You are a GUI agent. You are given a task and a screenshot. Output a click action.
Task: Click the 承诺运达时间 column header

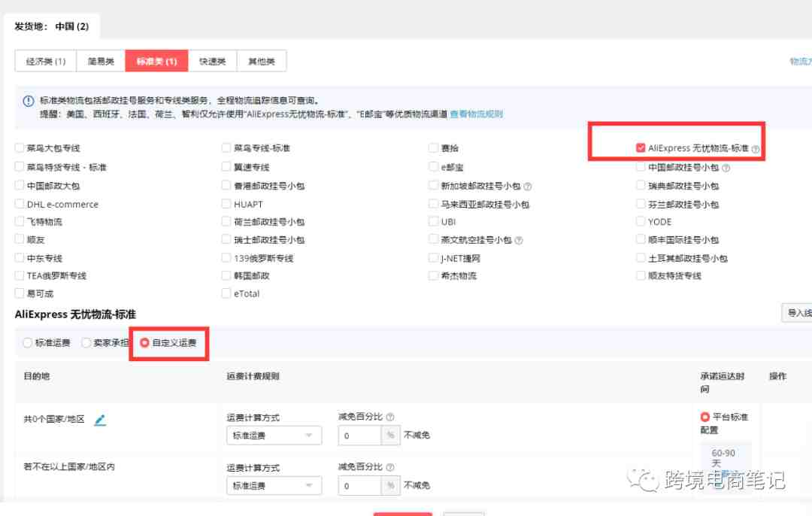pos(723,382)
